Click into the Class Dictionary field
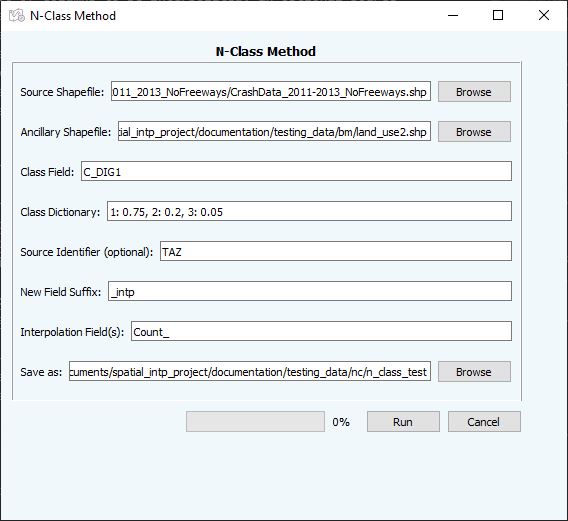568x521 pixels. point(309,211)
